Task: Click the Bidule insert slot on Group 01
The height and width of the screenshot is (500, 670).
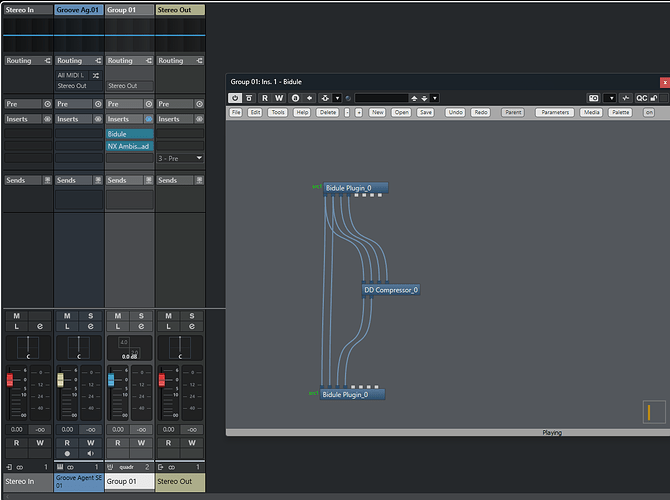Action: 129,134
